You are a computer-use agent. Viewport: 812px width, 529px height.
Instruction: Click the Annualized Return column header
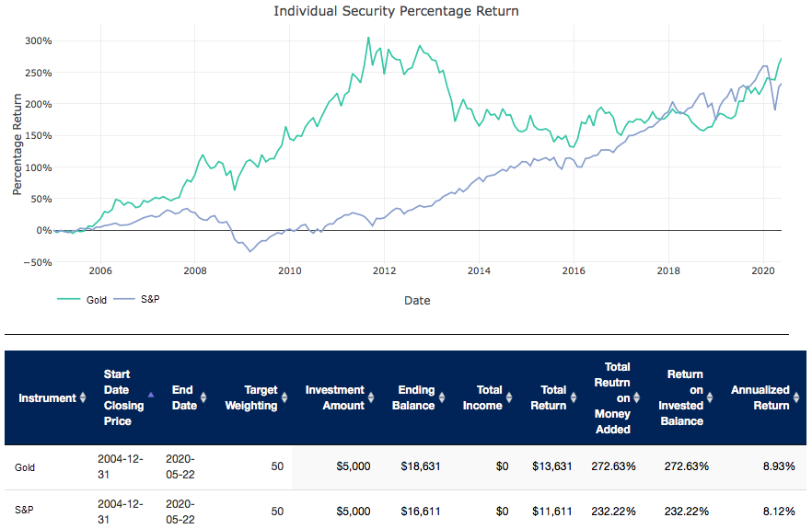(x=760, y=397)
